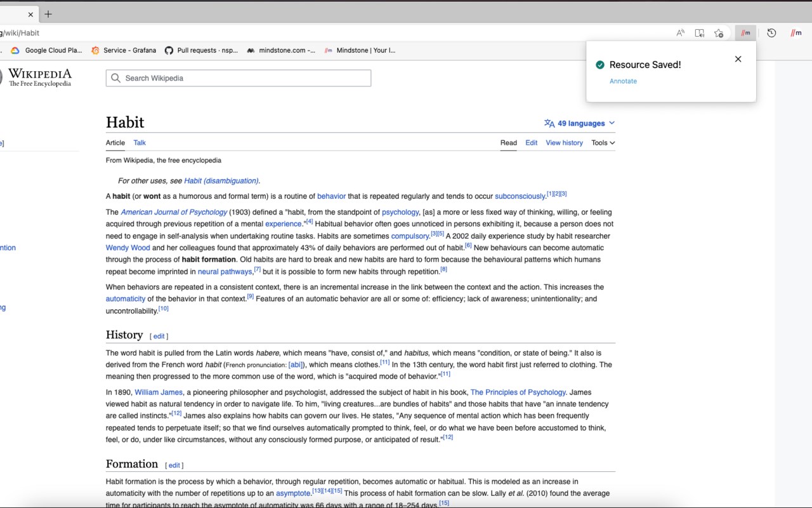Viewport: 812px width, 508px height.
Task: Follow the asymptote link
Action: pos(293,493)
